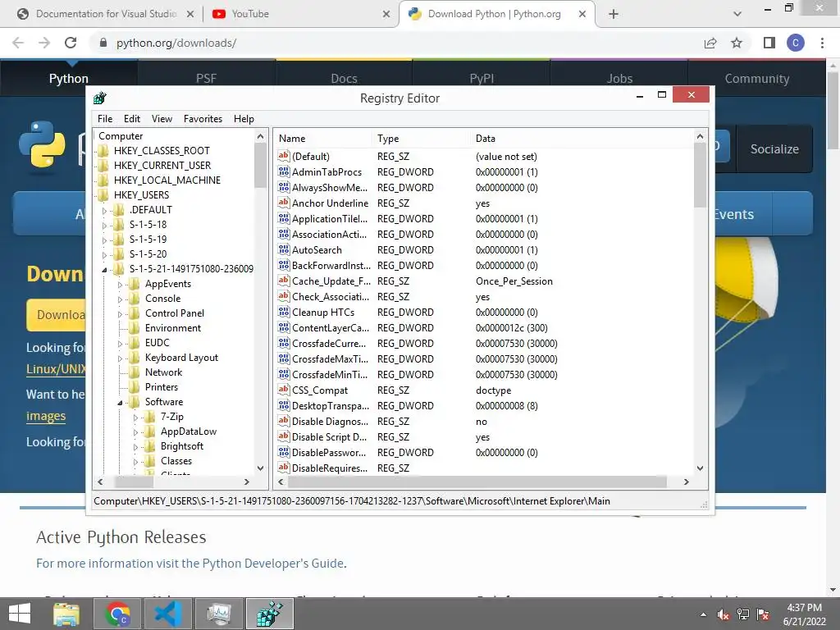Expand the 7-Zip key

(135, 418)
